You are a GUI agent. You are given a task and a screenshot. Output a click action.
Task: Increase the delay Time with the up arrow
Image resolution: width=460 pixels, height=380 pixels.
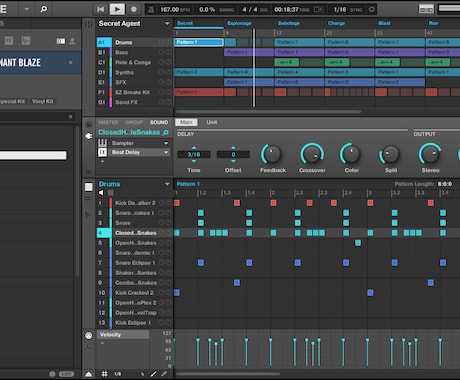[194, 147]
